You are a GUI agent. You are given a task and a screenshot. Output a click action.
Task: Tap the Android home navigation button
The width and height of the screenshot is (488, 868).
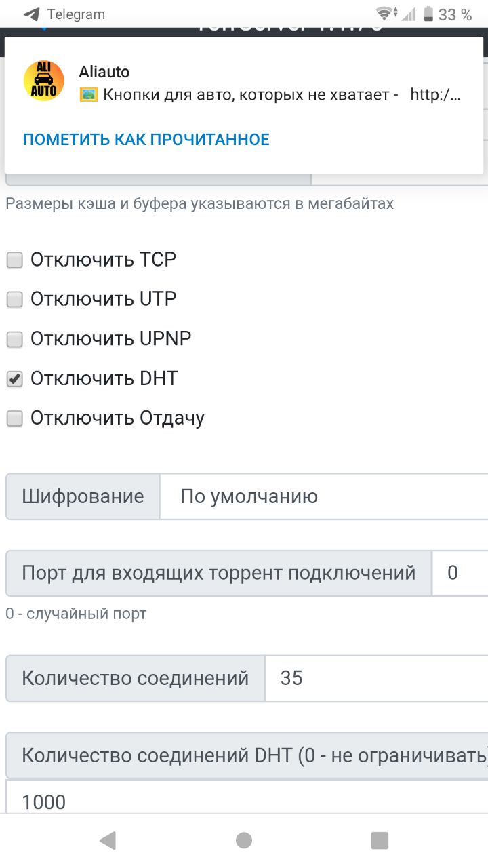(x=244, y=840)
